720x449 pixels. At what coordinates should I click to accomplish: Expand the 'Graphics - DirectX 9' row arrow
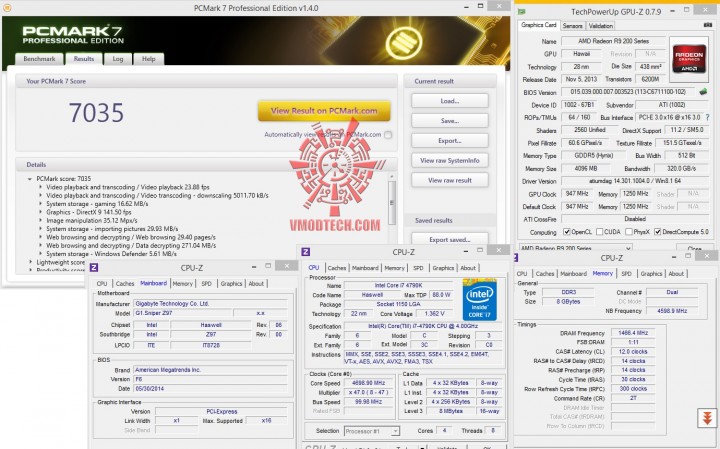coord(40,212)
